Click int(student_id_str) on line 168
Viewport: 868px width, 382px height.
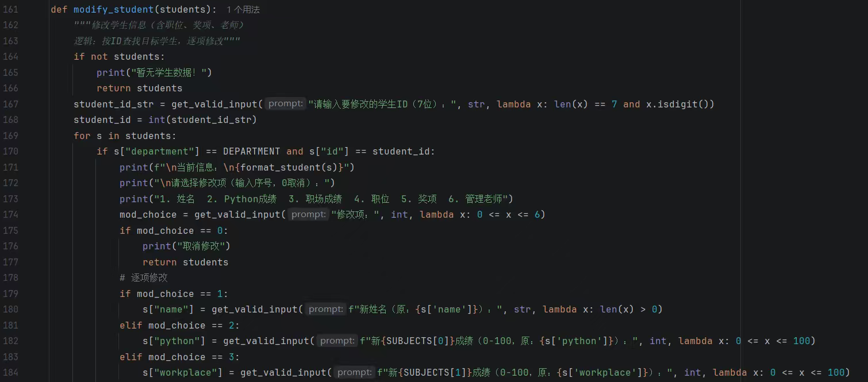[x=202, y=120]
